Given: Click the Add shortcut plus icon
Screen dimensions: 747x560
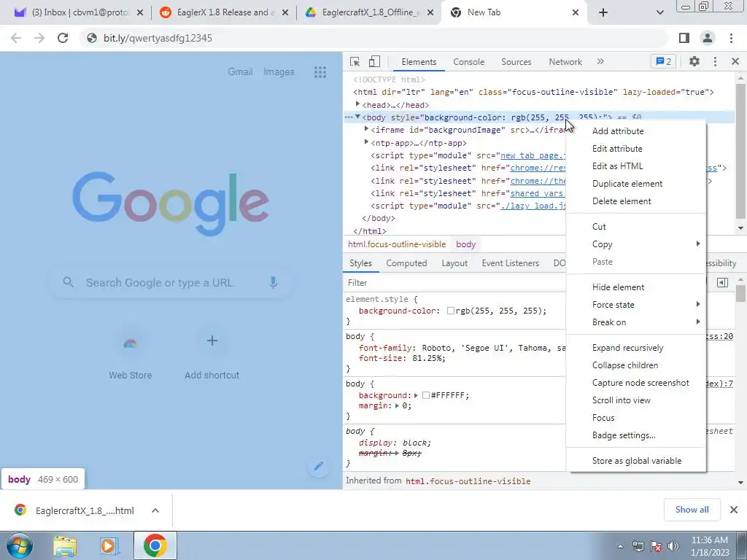Looking at the screenshot, I should point(212,341).
